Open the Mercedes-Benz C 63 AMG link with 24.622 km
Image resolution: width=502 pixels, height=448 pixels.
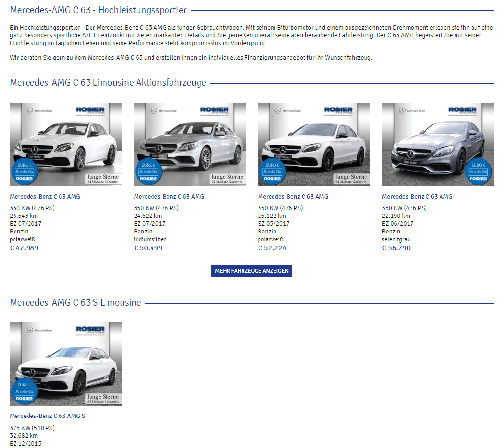169,197
